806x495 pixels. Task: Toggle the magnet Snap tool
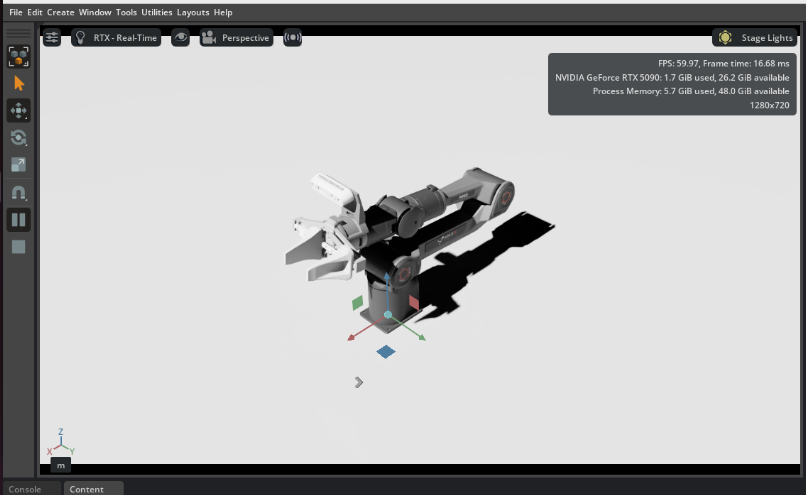click(19, 193)
